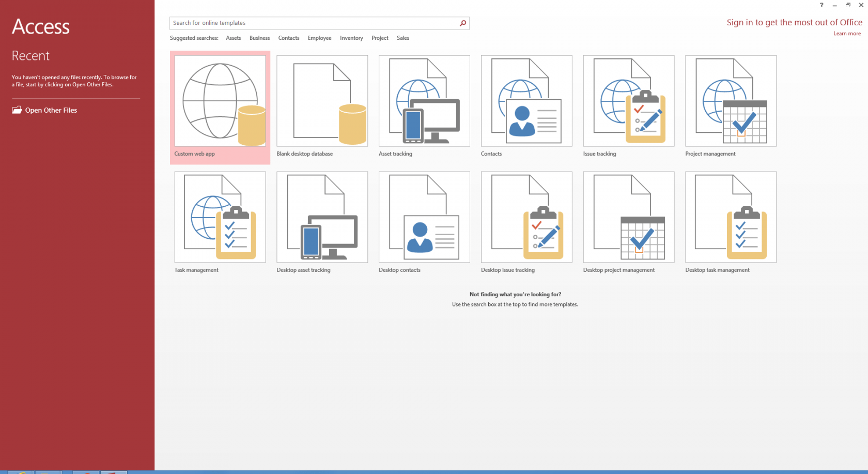Click the Desktop project management label
This screenshot has height=474, width=868.
[619, 270]
